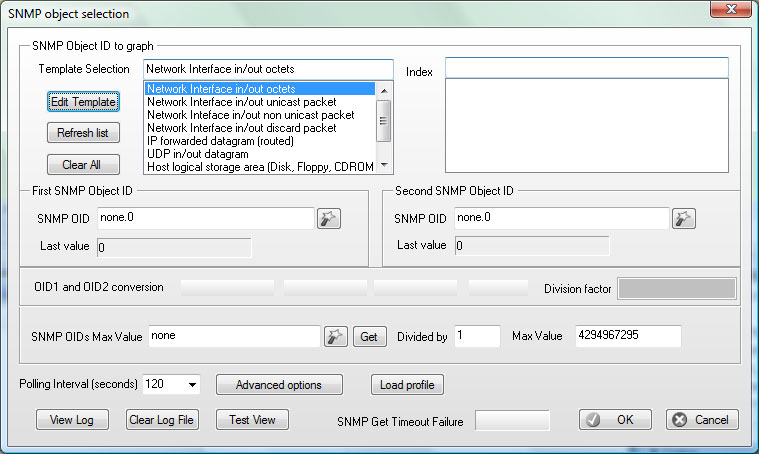Screen dimensions: 759x454
Task: Click the Clear All button
Action: (83, 165)
